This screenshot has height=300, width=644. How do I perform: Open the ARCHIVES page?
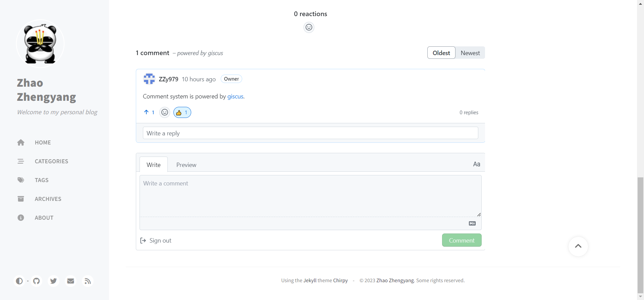[48, 199]
